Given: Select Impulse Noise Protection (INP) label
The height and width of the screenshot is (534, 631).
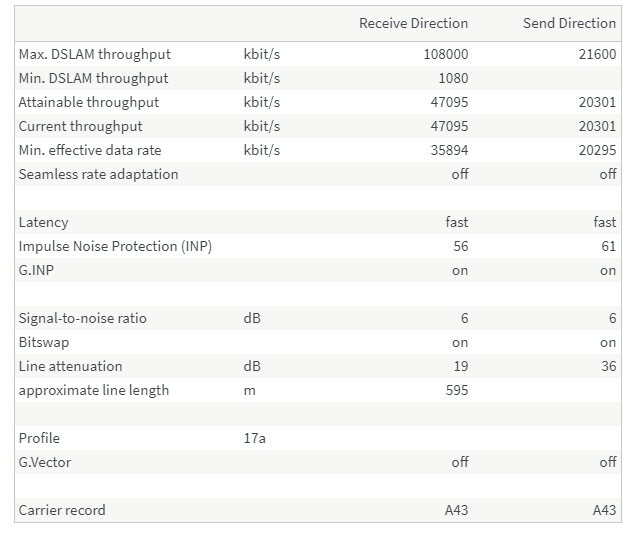Looking at the screenshot, I should (115, 246).
